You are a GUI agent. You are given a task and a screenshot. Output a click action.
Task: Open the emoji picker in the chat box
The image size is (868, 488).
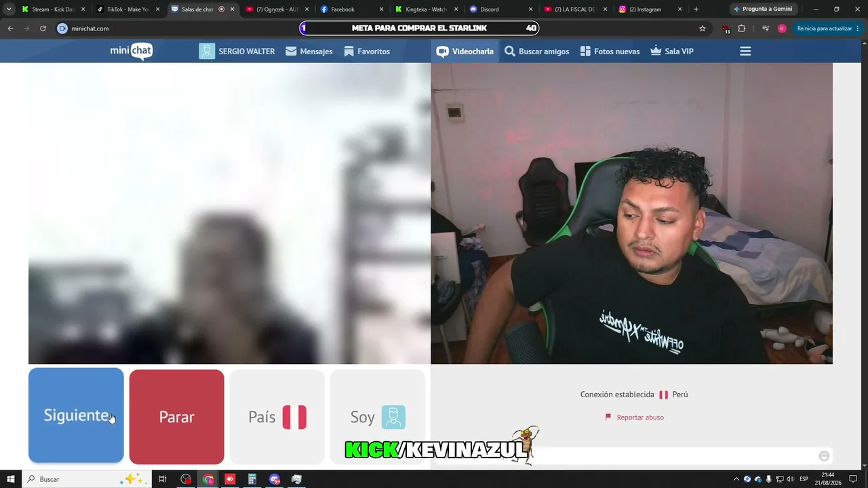coord(824,455)
